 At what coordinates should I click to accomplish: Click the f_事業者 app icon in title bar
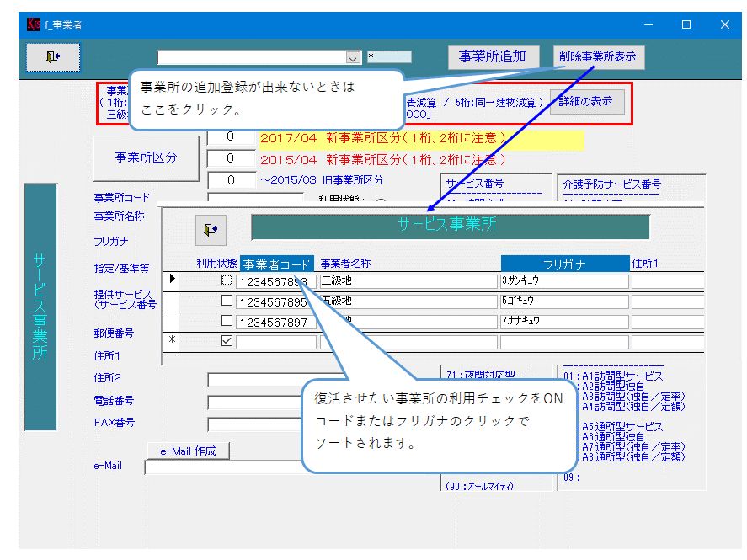point(33,24)
